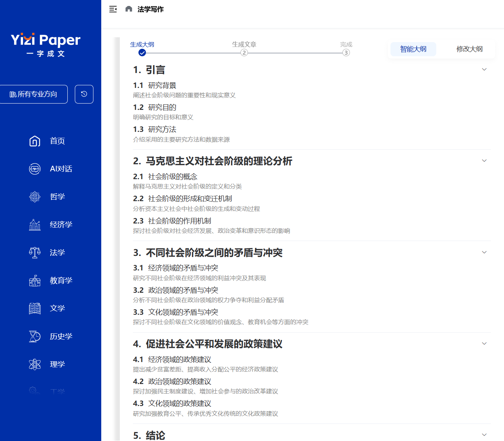Image resolution: width=504 pixels, height=441 pixels.
Task: Select the AI对话 chat icon
Action: click(x=35, y=169)
